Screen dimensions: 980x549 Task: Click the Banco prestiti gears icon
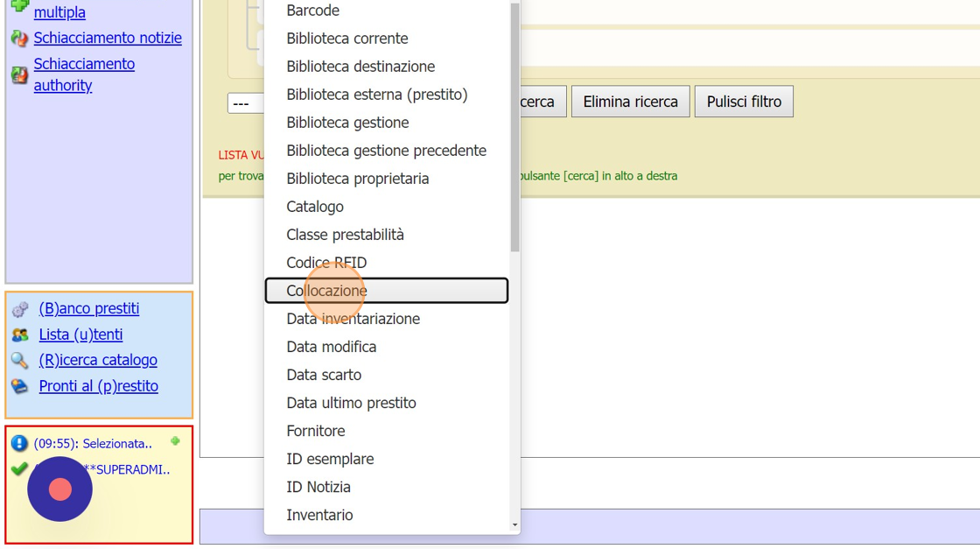point(20,309)
